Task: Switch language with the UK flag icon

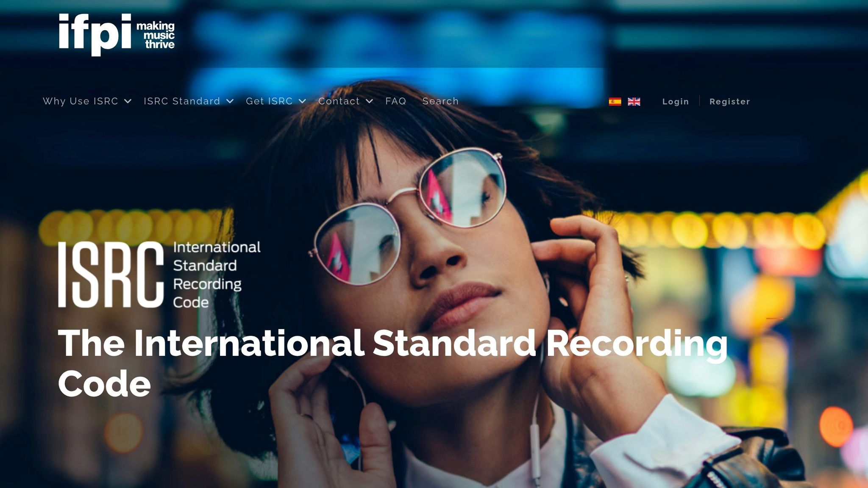Action: tap(634, 102)
